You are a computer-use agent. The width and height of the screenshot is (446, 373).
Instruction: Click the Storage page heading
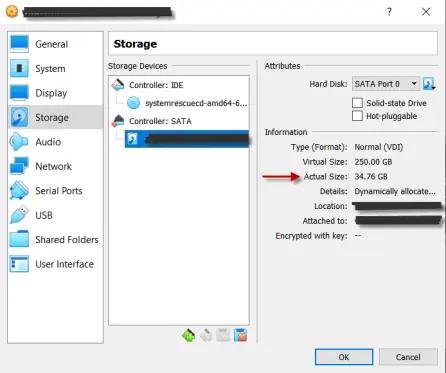[x=135, y=44]
